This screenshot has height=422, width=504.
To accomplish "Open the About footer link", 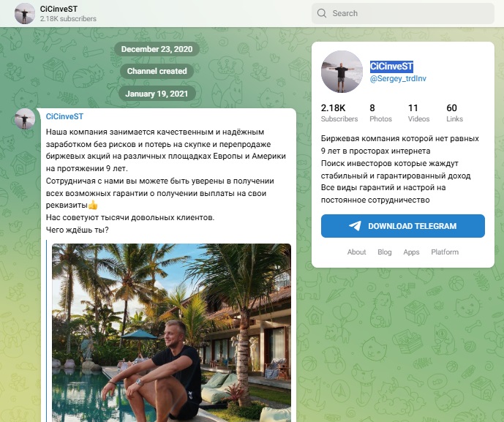I will pos(357,252).
